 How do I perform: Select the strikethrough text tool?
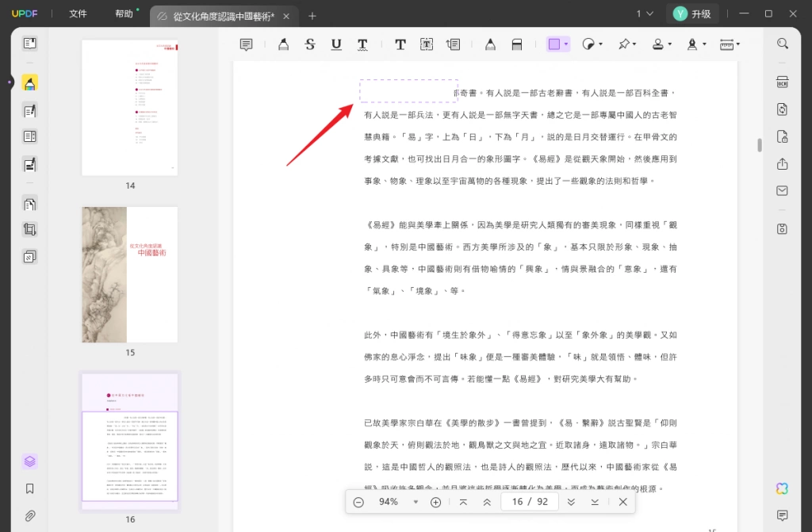310,44
